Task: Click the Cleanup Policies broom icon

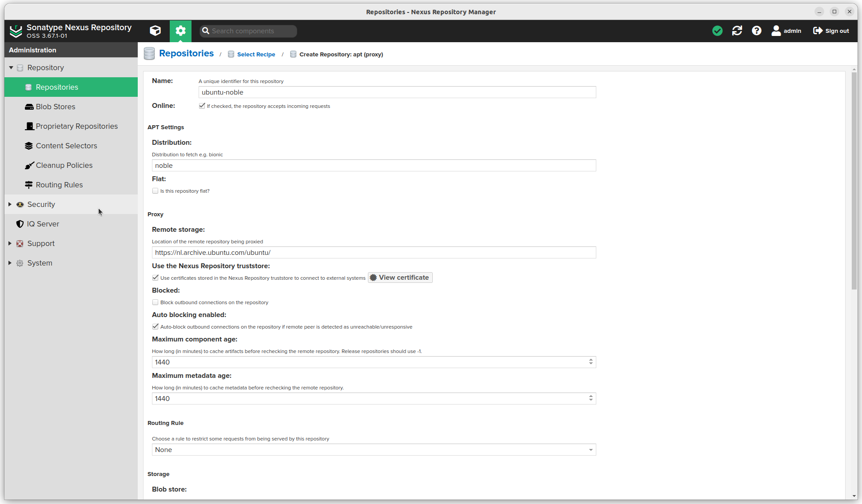Action: (29, 165)
